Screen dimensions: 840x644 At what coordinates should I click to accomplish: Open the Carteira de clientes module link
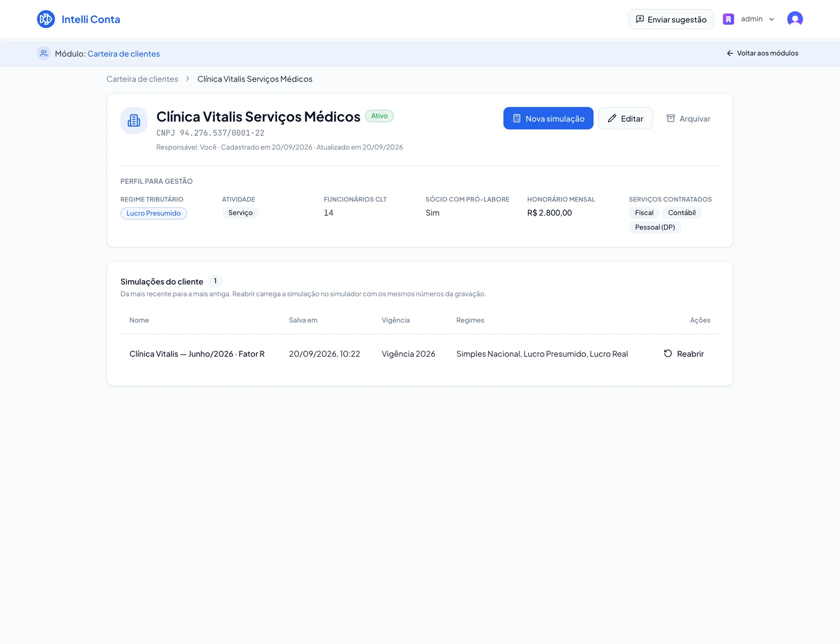(124, 54)
